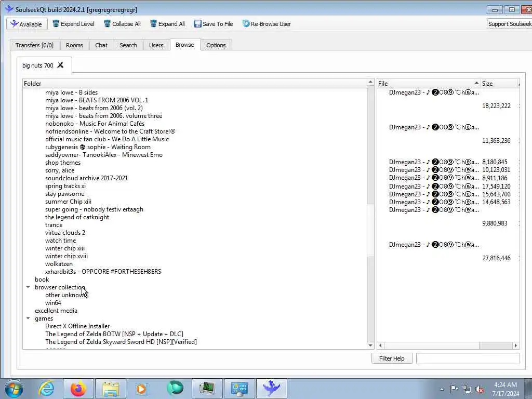
Task: Select the spring tracks xi folder
Action: (65, 186)
